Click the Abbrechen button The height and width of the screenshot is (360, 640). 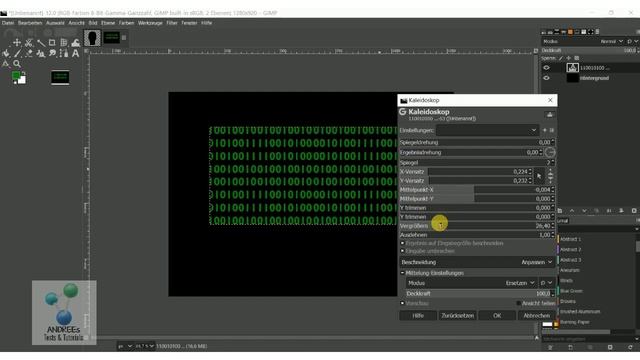pos(536,316)
